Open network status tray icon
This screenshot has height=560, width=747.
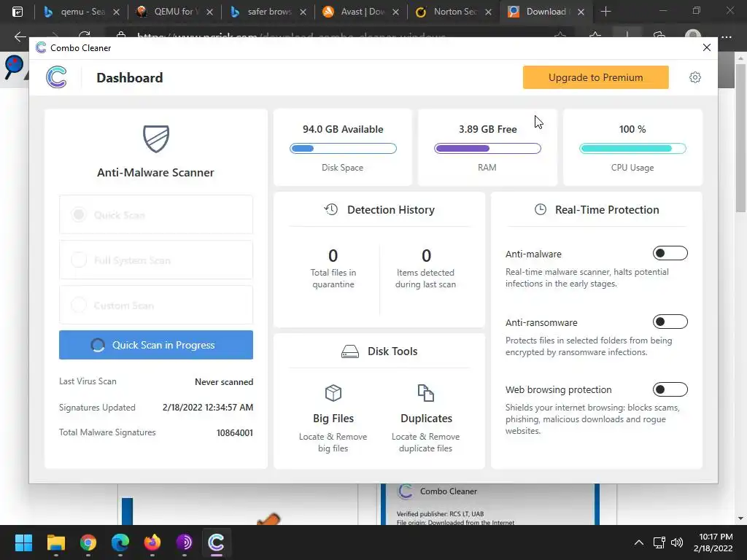pos(659,542)
